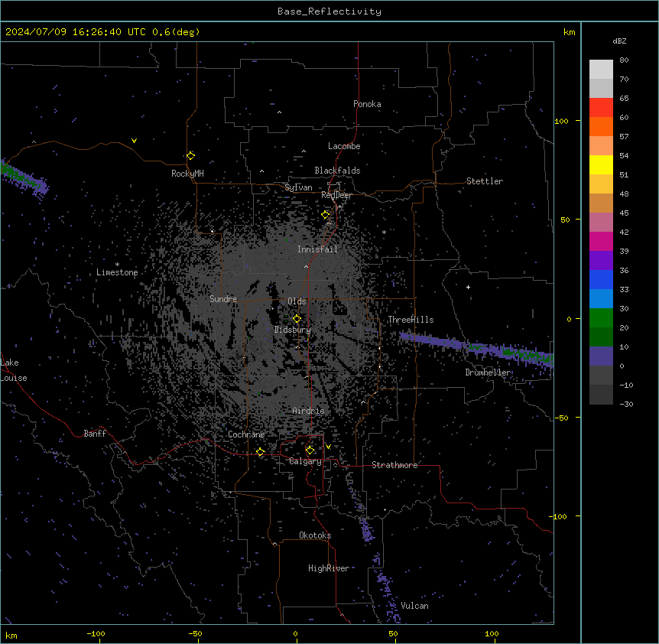Viewport: 659px width, 644px height.
Task: Click the white caret marker below Innisfail
Action: tap(306, 266)
